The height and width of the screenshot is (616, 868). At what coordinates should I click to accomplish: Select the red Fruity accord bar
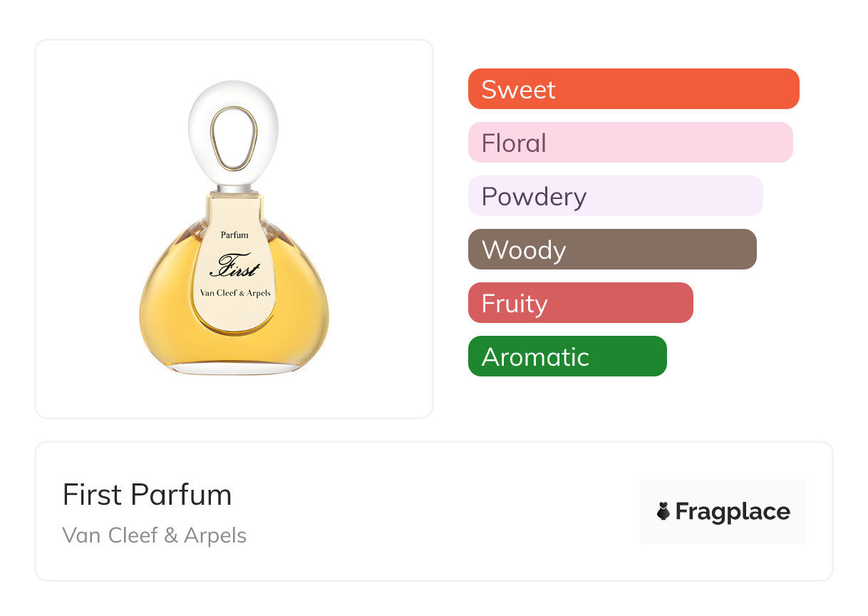[581, 303]
